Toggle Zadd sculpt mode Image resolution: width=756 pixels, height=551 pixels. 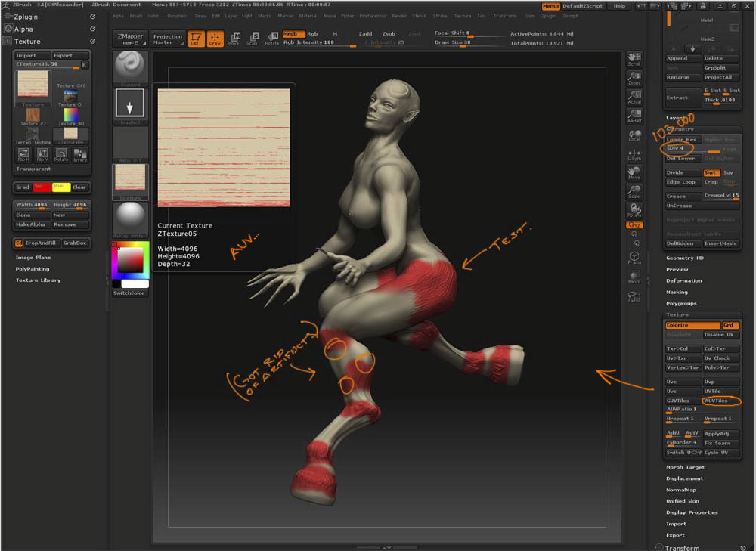pos(365,34)
